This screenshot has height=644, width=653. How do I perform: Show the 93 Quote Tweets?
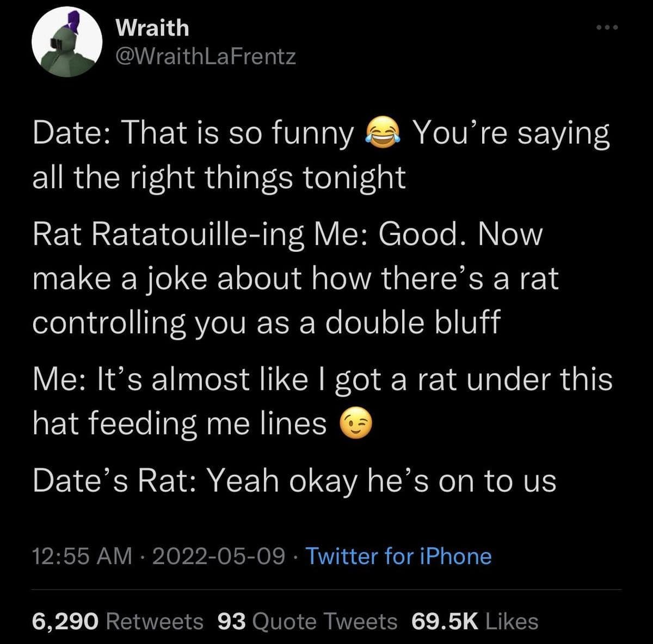click(x=307, y=621)
